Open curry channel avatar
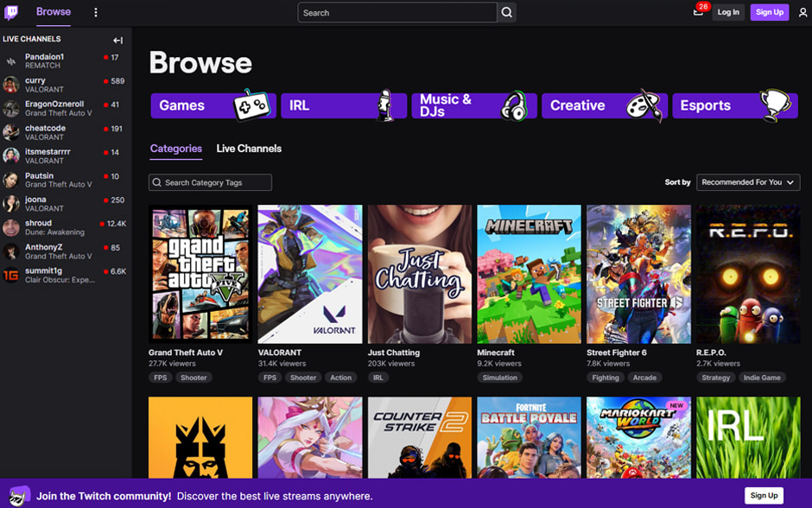 click(11, 85)
